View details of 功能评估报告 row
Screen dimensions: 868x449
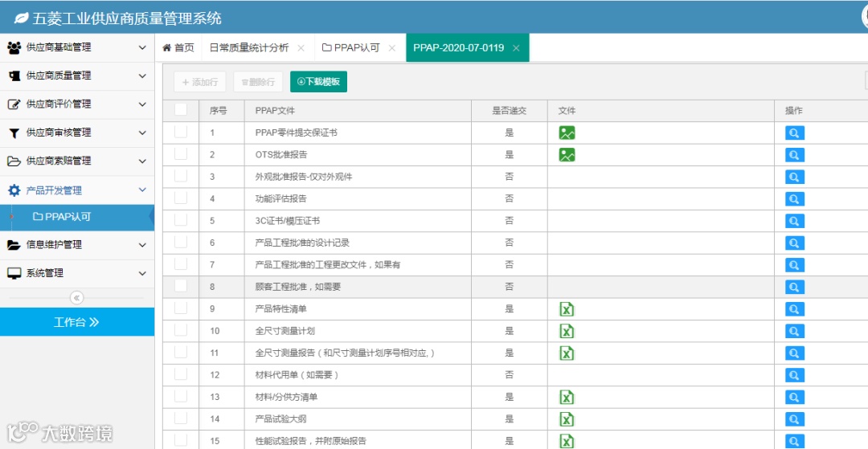pos(794,199)
